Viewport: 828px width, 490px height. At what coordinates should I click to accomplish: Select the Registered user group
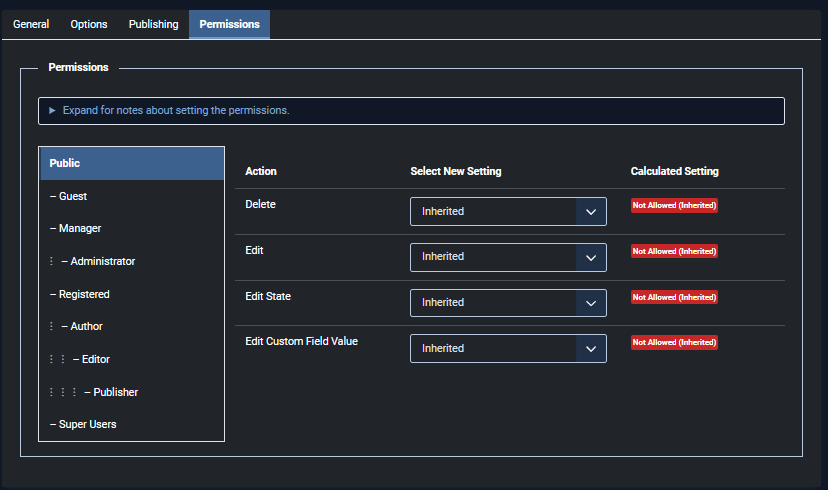[x=84, y=294]
